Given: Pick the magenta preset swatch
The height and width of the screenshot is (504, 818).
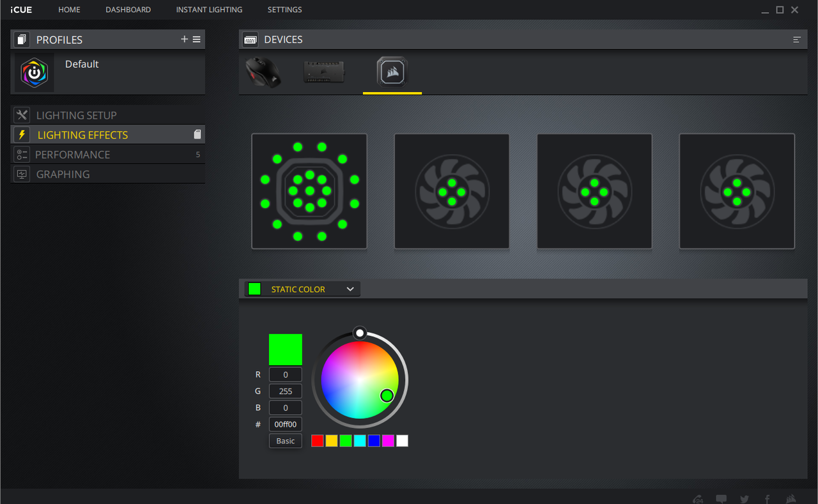Looking at the screenshot, I should tap(388, 441).
